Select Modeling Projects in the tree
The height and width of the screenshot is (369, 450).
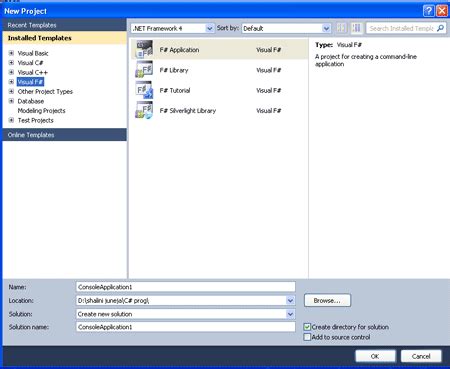click(x=41, y=111)
